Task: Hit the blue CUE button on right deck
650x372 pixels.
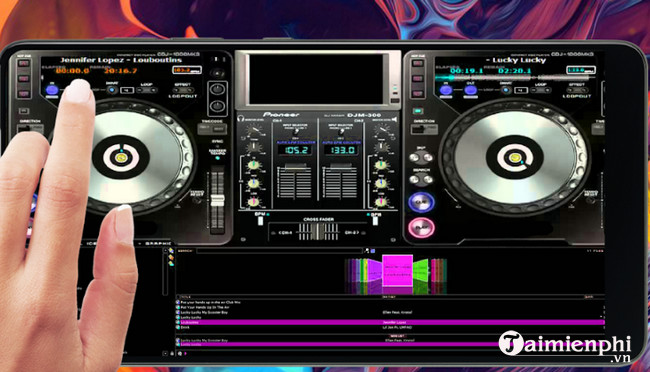Action: 421,202
